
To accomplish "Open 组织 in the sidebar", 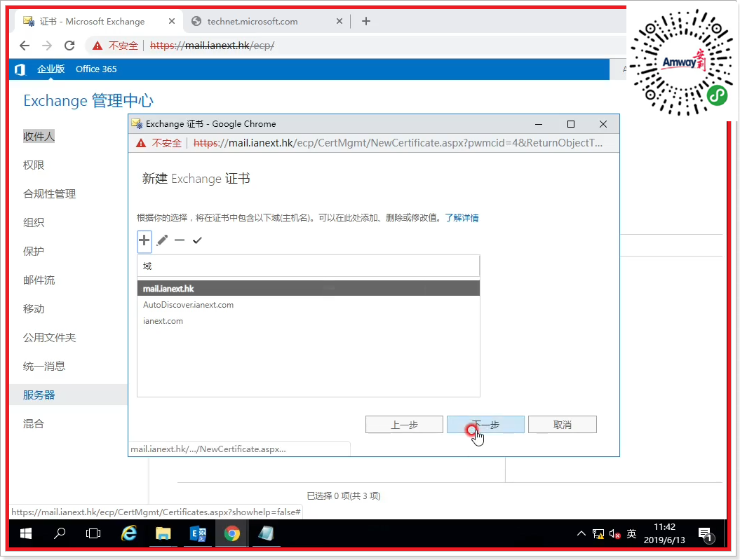I will pyautogui.click(x=34, y=222).
